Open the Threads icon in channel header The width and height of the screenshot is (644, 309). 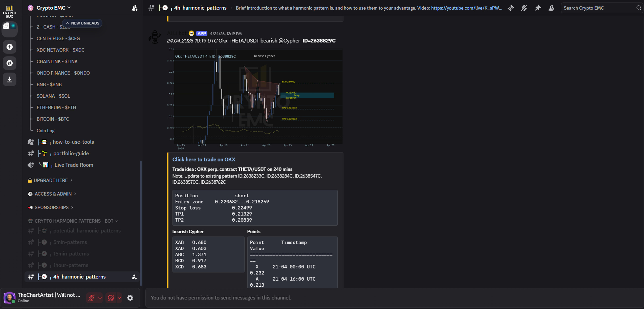point(510,8)
